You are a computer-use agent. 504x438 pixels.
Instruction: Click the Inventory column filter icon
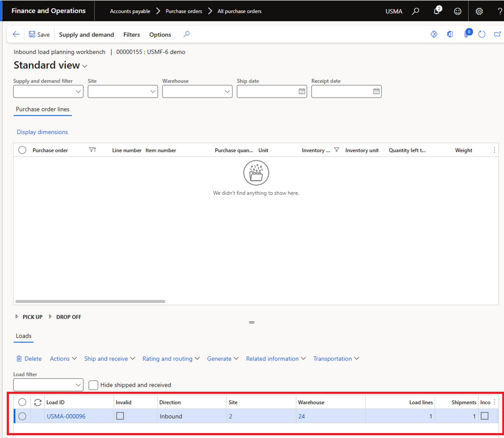tap(336, 150)
